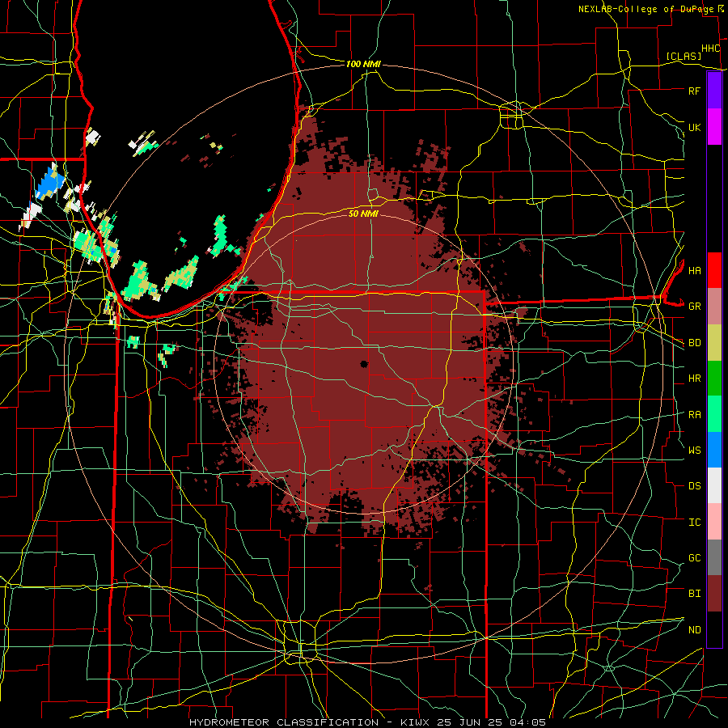Click the ND legend label

694,630
